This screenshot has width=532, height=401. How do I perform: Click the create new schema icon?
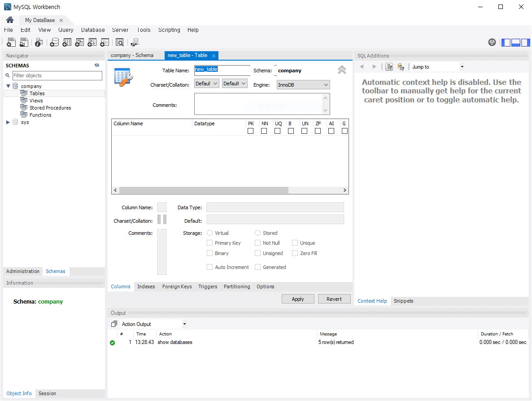pyautogui.click(x=54, y=42)
